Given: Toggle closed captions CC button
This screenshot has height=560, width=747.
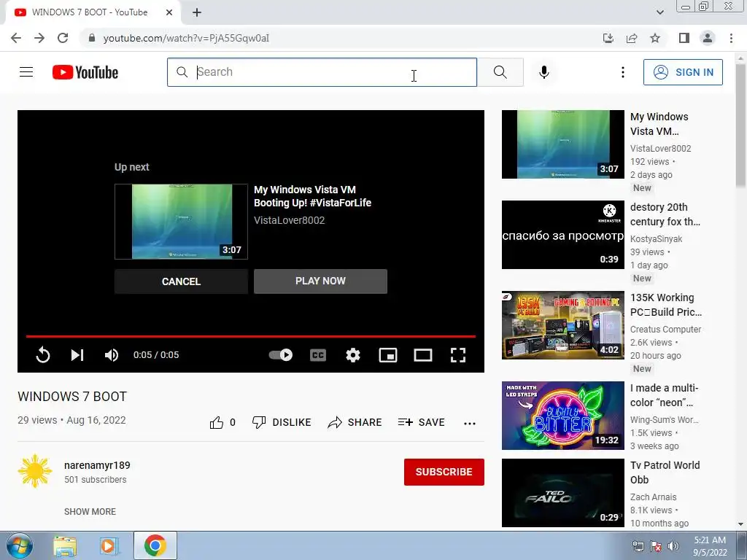Looking at the screenshot, I should [x=318, y=355].
